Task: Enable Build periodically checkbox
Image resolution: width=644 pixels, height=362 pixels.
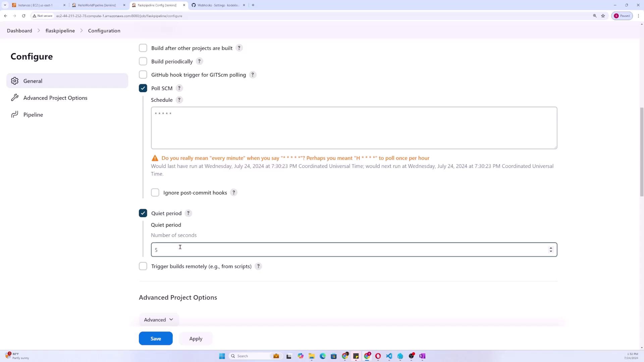Action: pos(143,61)
